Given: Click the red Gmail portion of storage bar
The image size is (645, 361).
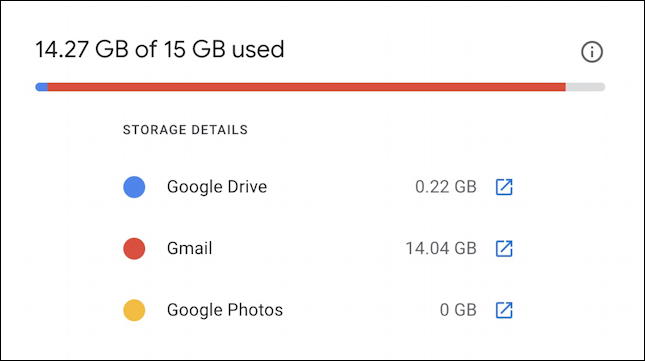Looking at the screenshot, I should coord(306,87).
